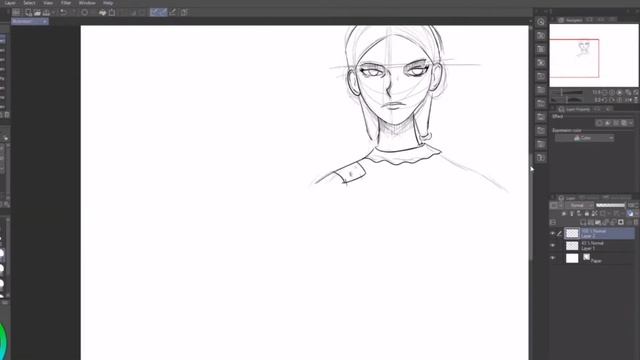Open the Help menu
640x360 pixels.
click(x=108, y=3)
